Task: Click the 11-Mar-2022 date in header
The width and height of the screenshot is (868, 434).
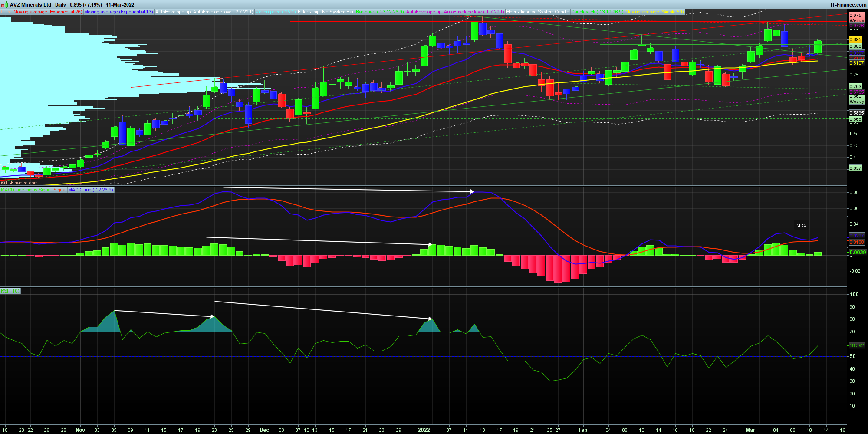Action: 120,5
